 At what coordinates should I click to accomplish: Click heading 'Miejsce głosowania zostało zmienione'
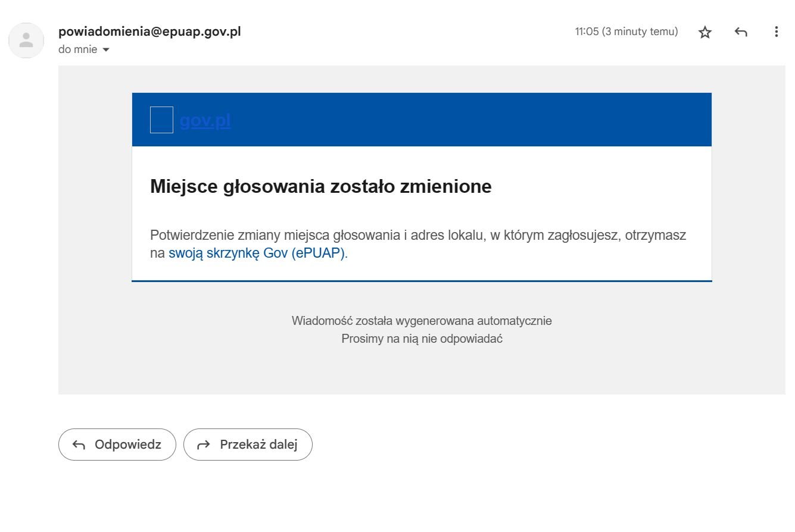[321, 186]
